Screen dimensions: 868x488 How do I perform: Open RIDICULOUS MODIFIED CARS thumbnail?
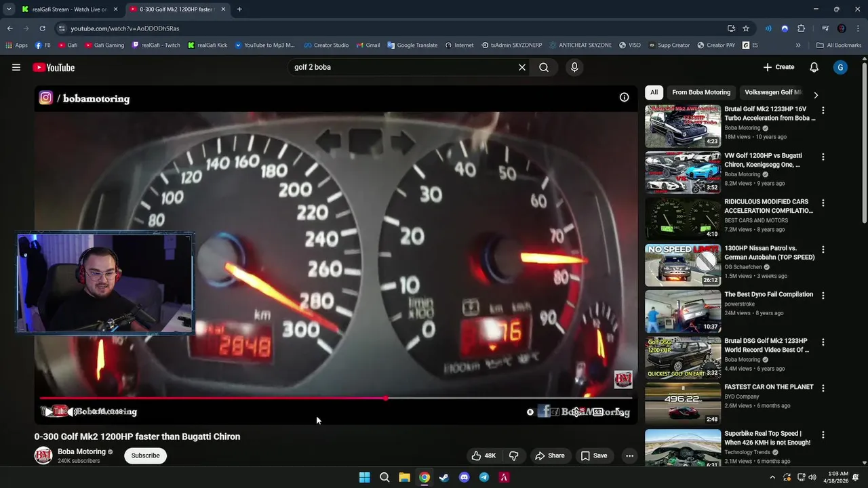coord(683,218)
